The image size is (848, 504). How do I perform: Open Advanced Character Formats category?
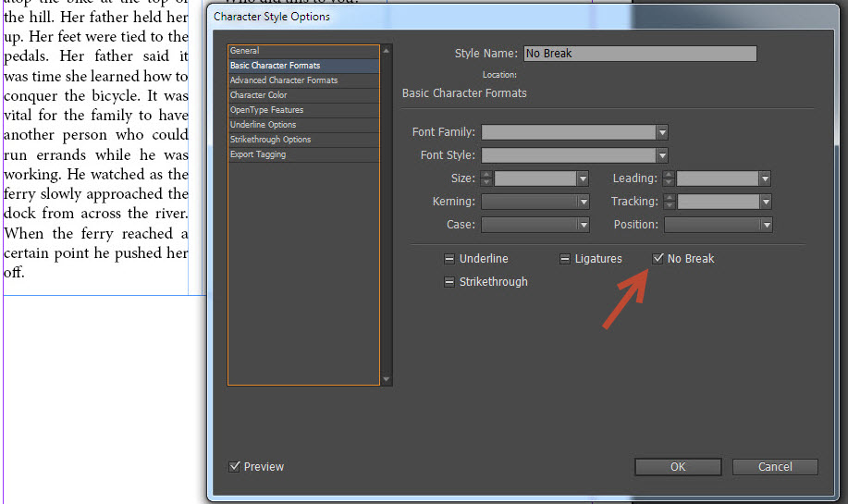(303, 80)
